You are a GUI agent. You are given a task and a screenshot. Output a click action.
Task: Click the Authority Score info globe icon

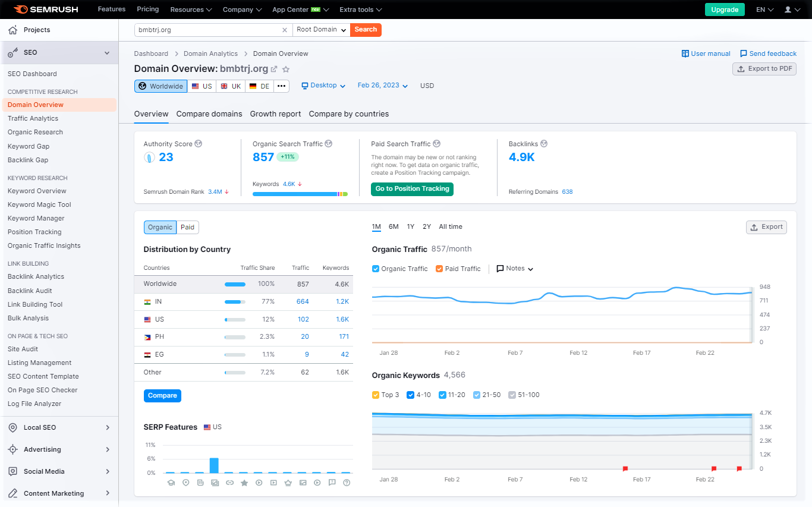[199, 144]
